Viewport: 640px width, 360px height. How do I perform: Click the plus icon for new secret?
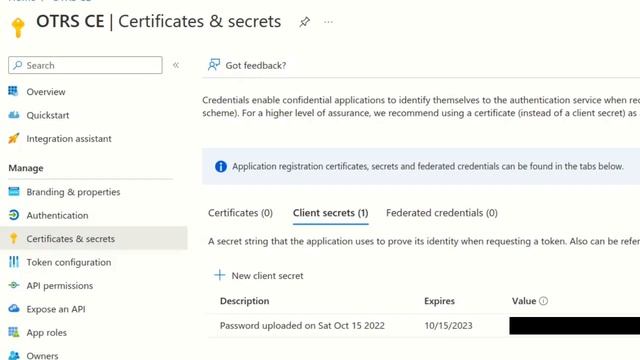(x=220, y=275)
